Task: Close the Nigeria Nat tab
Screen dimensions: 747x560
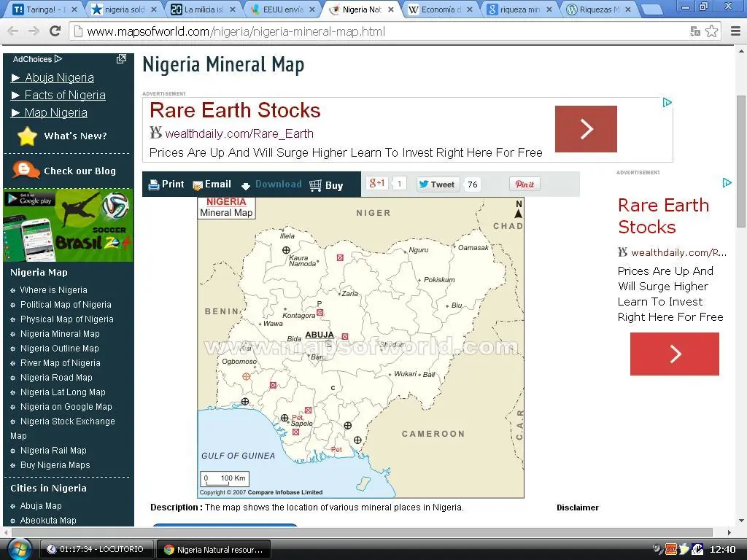Action: (391, 9)
